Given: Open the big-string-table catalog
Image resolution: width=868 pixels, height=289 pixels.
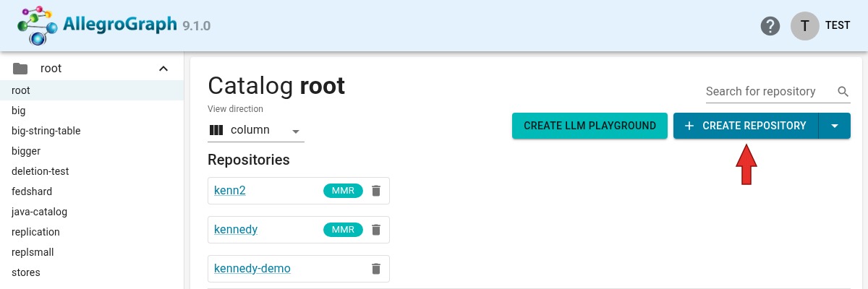Looking at the screenshot, I should 92,131.
